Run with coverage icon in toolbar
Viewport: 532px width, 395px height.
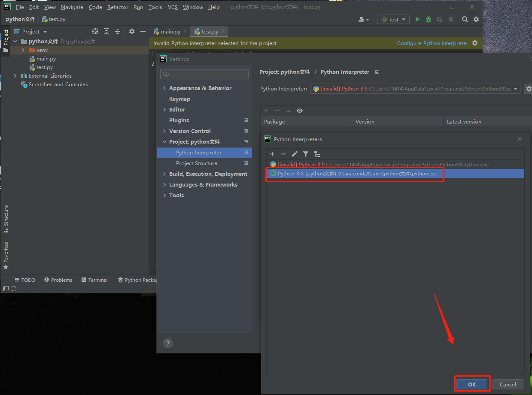pos(439,19)
